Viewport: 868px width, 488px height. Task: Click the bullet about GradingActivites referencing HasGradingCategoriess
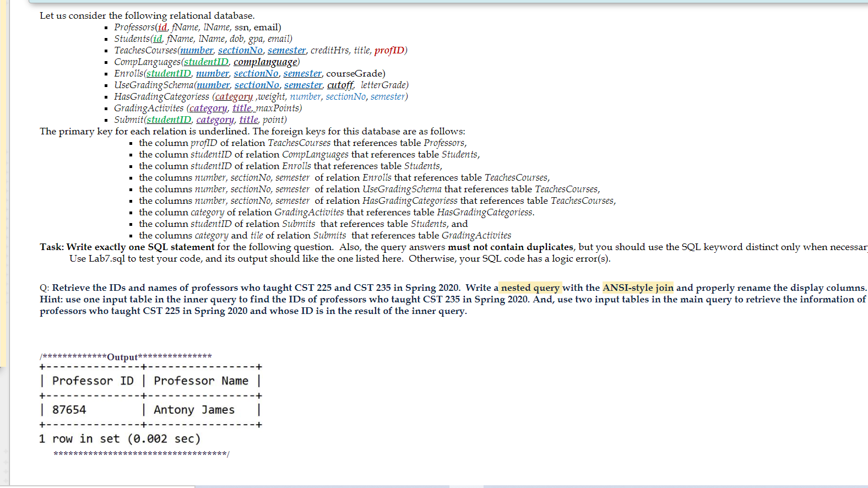[x=337, y=212]
